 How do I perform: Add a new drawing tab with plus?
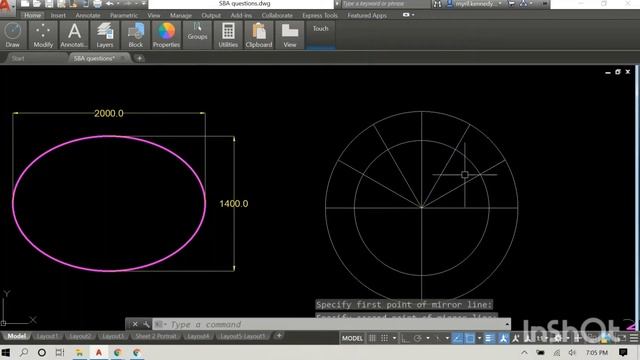[140, 58]
